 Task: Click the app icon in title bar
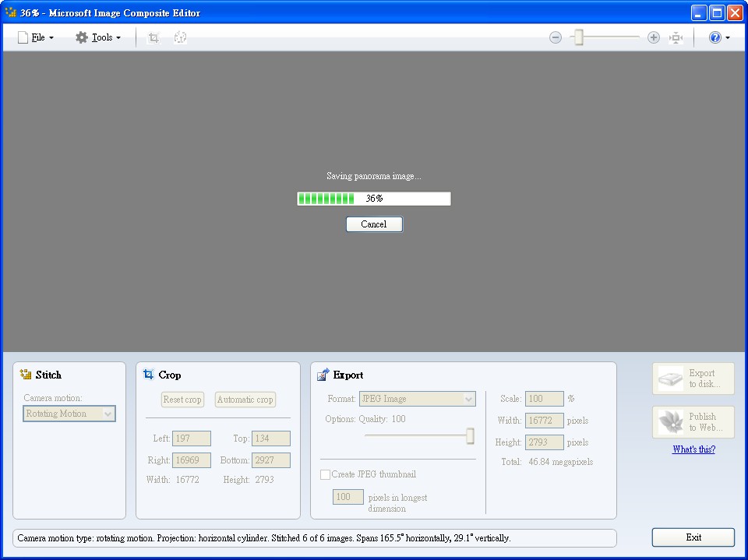click(10, 12)
